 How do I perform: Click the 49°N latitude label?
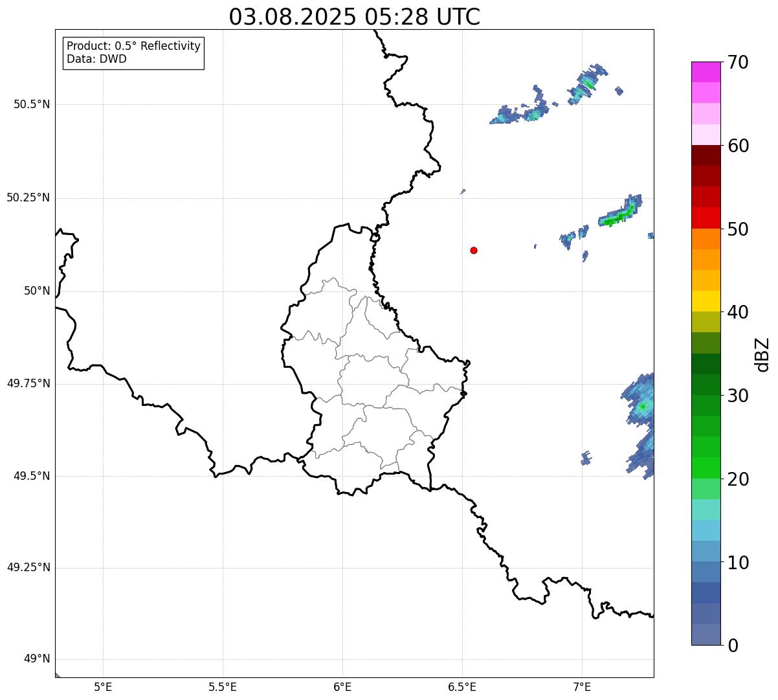pyautogui.click(x=37, y=659)
